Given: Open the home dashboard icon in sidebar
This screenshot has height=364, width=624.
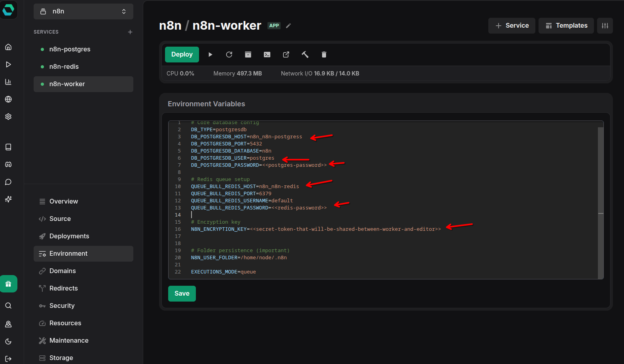Looking at the screenshot, I should coord(8,47).
